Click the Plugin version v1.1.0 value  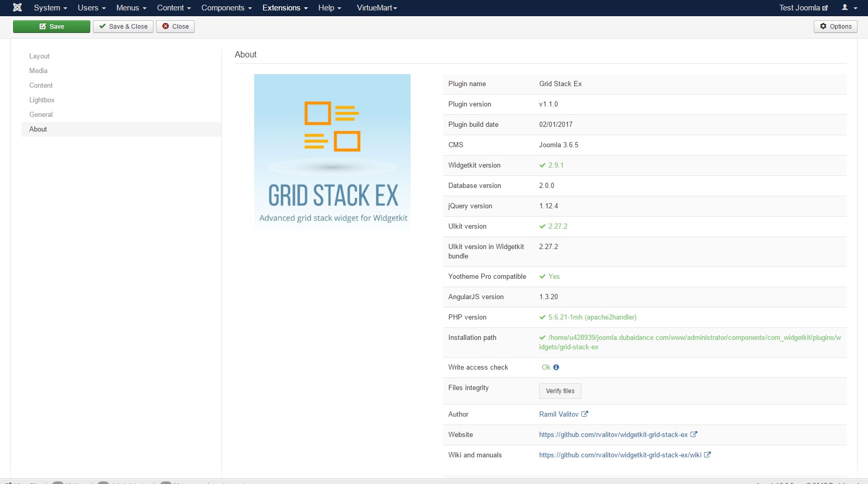tap(549, 104)
